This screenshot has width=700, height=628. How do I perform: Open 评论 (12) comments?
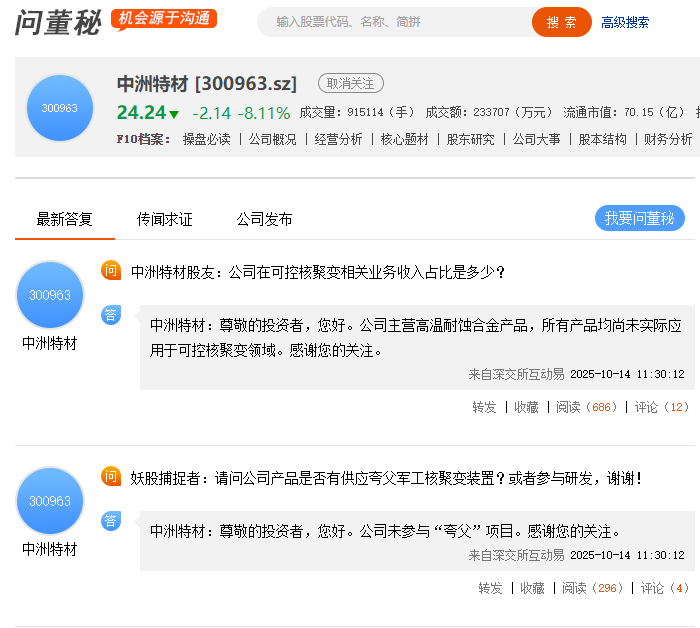point(662,407)
